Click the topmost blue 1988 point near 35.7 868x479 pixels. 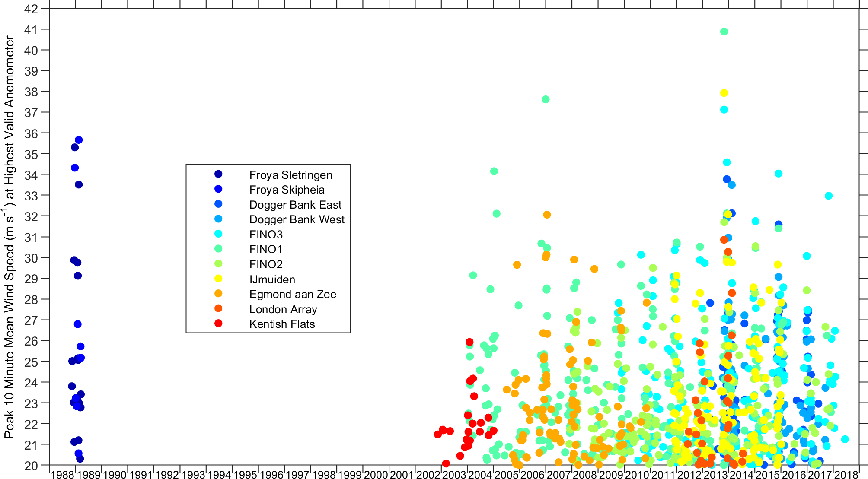pyautogui.click(x=79, y=140)
